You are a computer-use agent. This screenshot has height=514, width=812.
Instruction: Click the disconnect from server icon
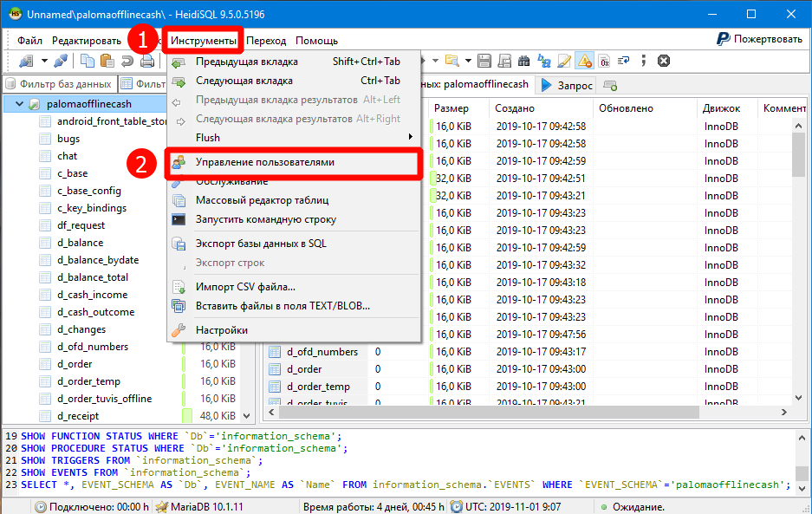(x=60, y=61)
